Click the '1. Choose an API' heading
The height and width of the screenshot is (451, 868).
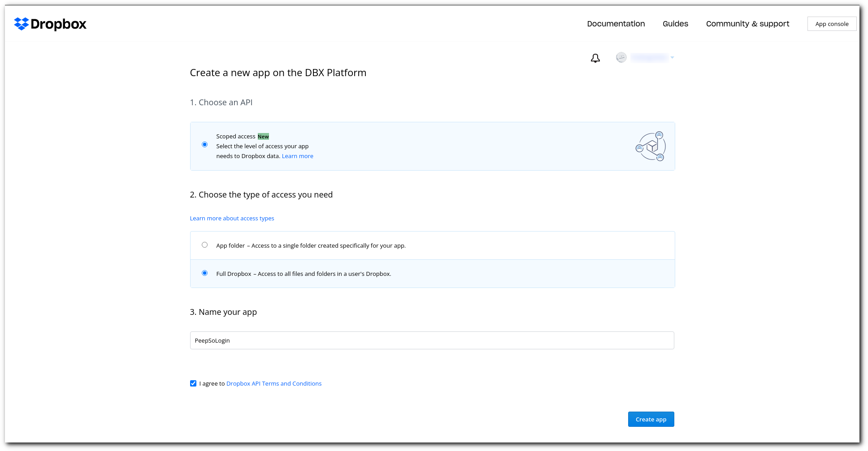pos(221,103)
